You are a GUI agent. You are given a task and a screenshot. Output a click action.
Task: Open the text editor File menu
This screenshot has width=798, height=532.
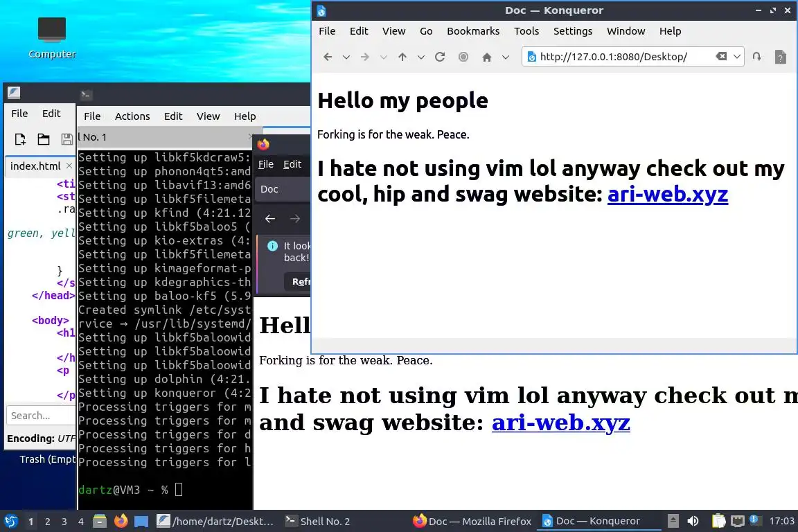click(19, 114)
